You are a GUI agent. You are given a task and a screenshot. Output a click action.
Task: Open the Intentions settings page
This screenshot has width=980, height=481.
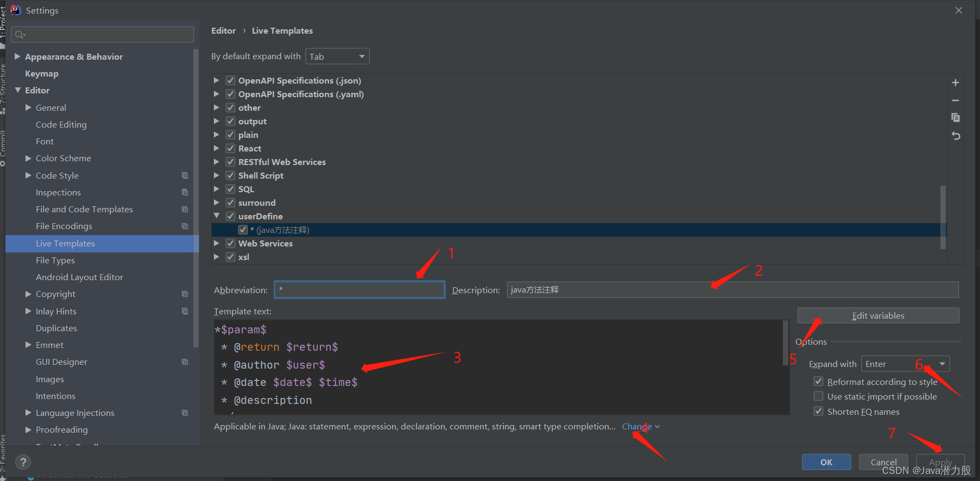point(55,396)
